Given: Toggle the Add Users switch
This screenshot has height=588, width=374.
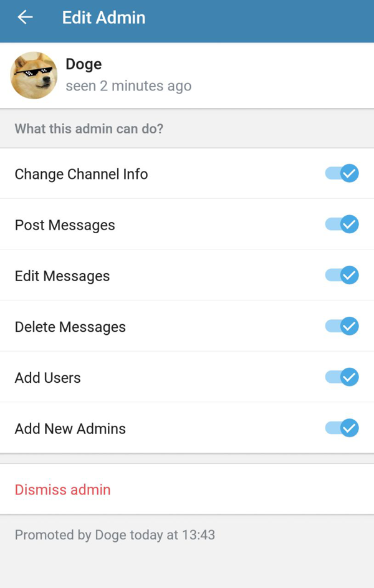Looking at the screenshot, I should 342,377.
